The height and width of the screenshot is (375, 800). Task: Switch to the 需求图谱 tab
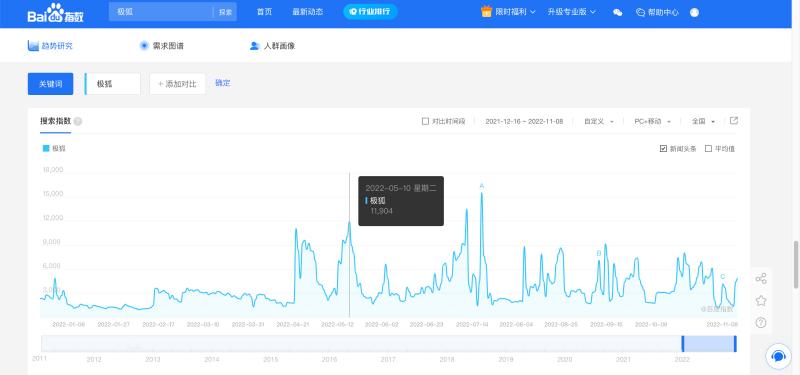click(x=161, y=46)
